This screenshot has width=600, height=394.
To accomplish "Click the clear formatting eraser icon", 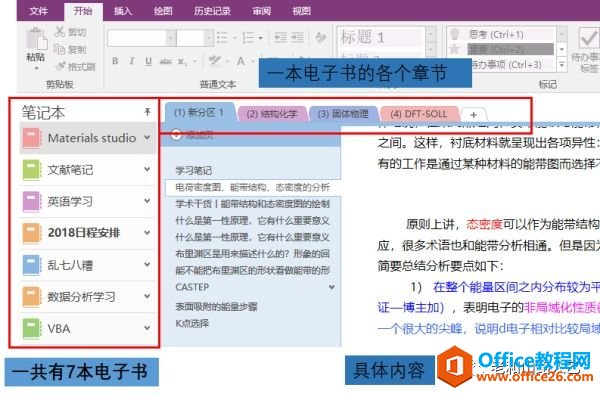I will (x=321, y=37).
